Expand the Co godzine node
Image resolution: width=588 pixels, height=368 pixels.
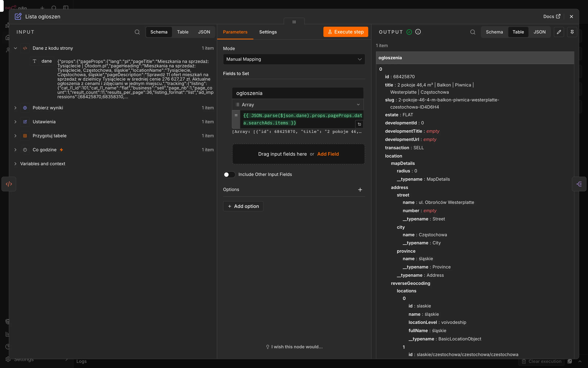coord(15,150)
